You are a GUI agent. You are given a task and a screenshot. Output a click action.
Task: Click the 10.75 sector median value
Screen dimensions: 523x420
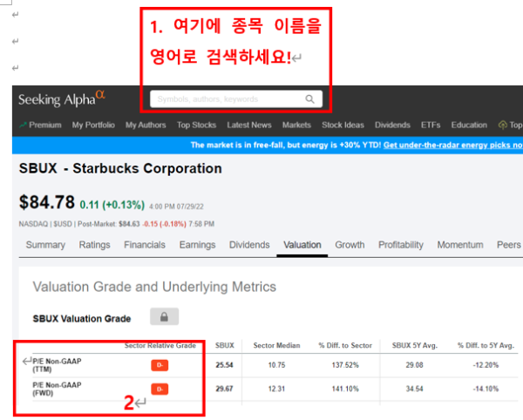click(x=276, y=365)
